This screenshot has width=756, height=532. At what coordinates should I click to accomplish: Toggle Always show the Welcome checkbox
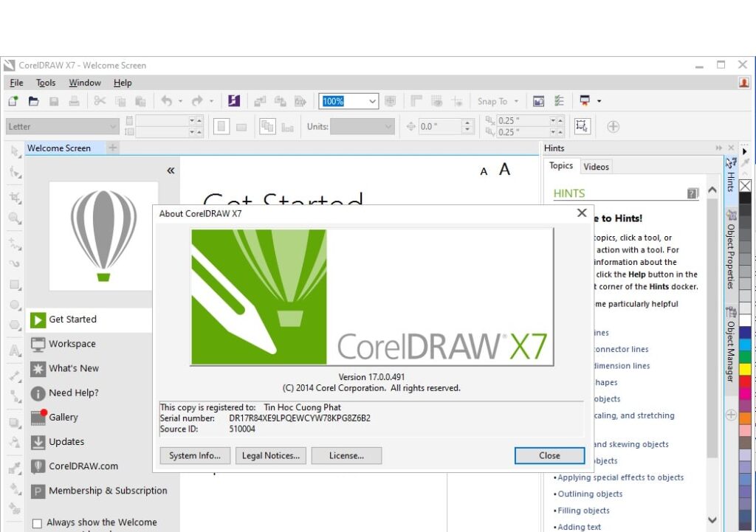(37, 523)
